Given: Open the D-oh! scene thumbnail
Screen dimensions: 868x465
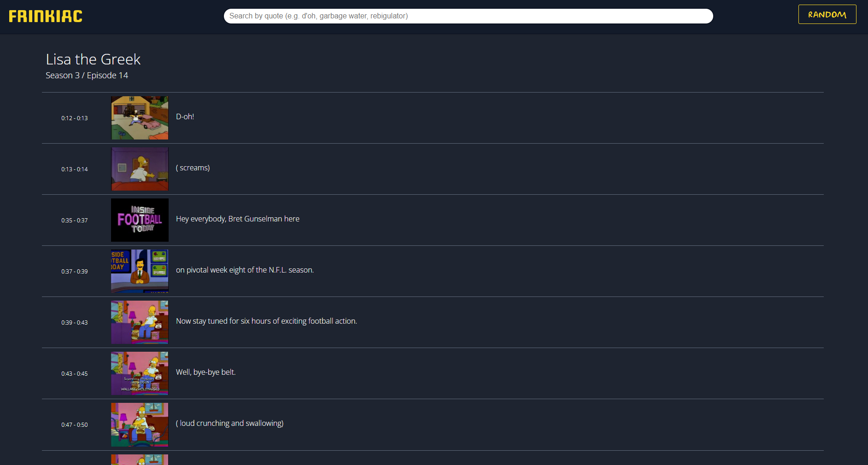Looking at the screenshot, I should 140,118.
